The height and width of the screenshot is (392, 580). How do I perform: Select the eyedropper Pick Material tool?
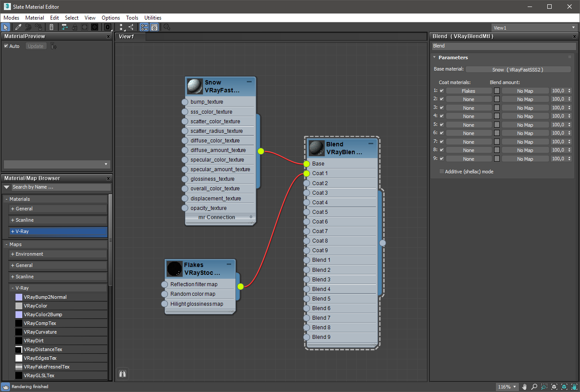pyautogui.click(x=18, y=27)
